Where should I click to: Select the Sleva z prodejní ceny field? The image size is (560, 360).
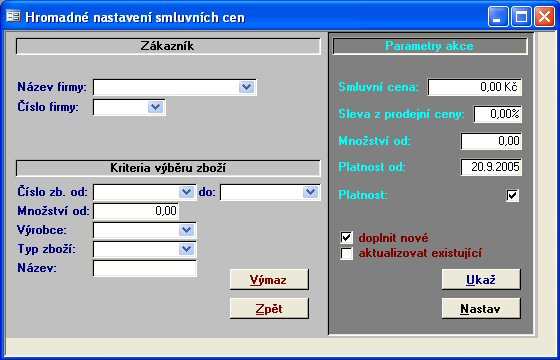click(498, 114)
